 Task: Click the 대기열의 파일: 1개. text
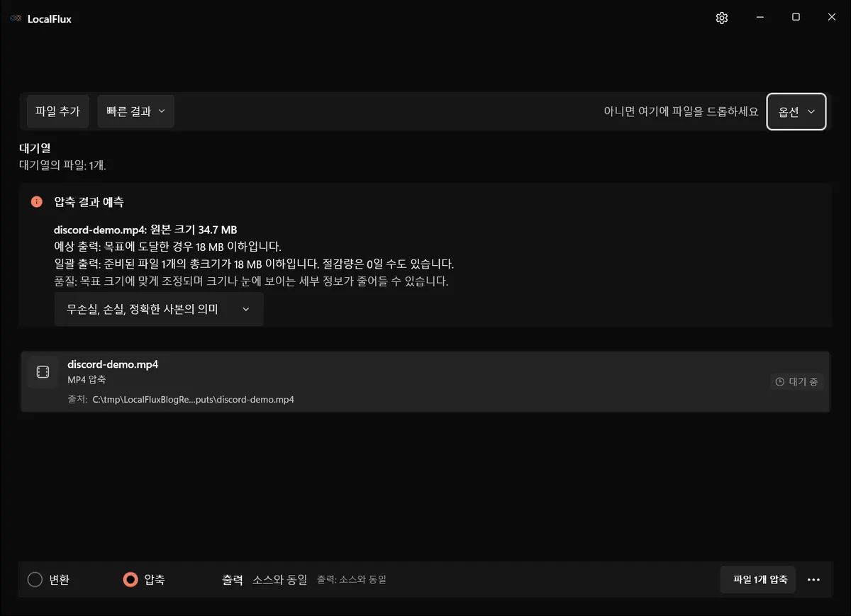62,165
